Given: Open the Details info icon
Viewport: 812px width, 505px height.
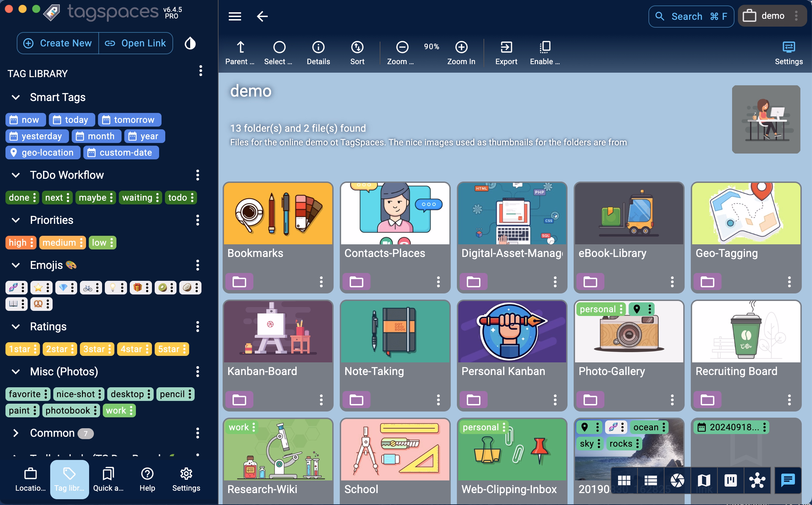Looking at the screenshot, I should click(318, 47).
